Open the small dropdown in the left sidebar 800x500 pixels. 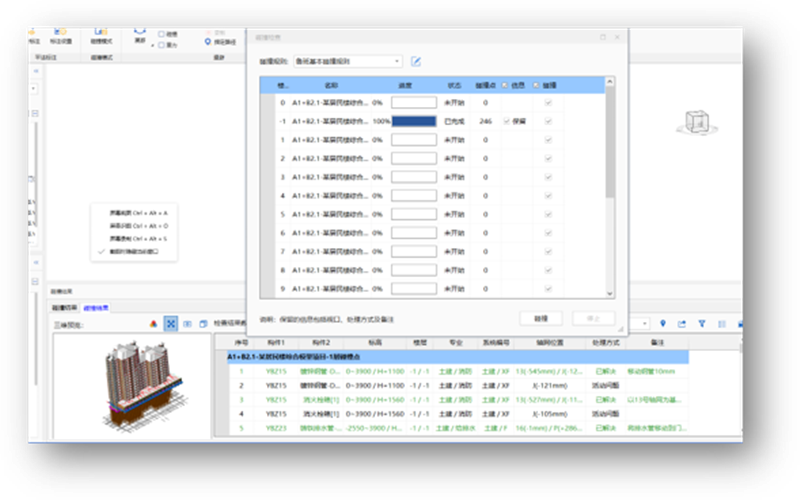[x=34, y=89]
